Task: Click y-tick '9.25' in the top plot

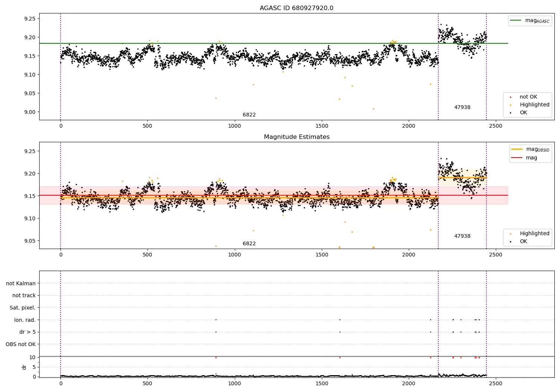Action: 29,19
